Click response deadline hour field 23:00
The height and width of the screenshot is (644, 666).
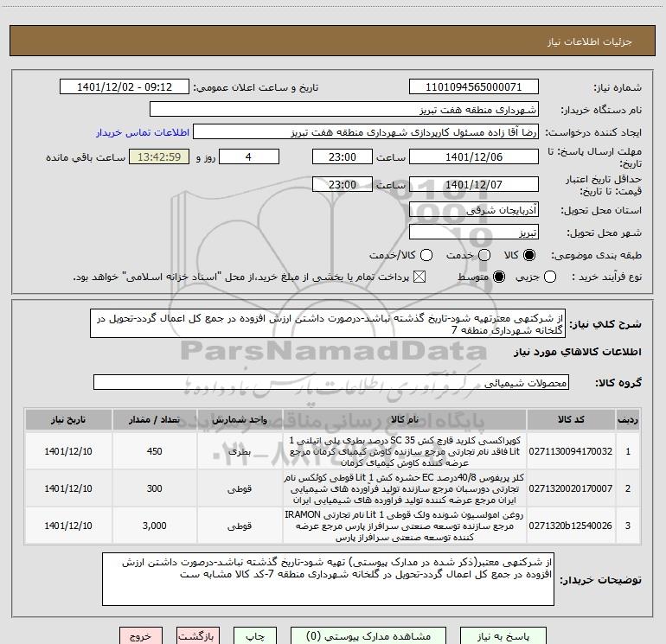click(343, 157)
